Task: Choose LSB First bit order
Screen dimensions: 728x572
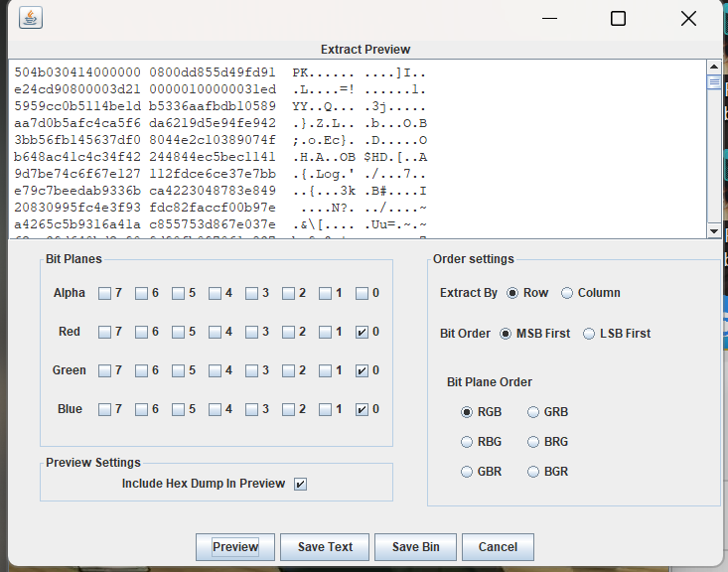Action: [x=589, y=334]
